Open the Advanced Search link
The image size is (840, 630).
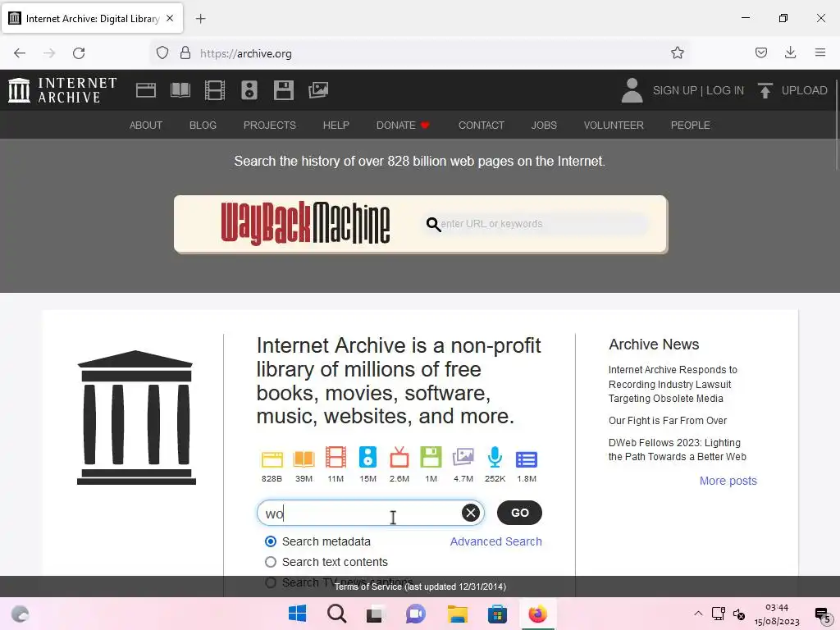tap(495, 541)
